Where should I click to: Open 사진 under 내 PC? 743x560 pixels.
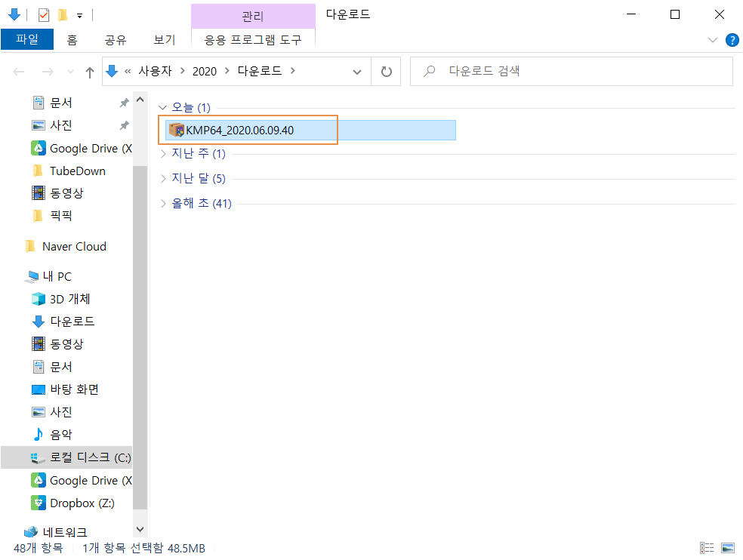click(x=52, y=412)
